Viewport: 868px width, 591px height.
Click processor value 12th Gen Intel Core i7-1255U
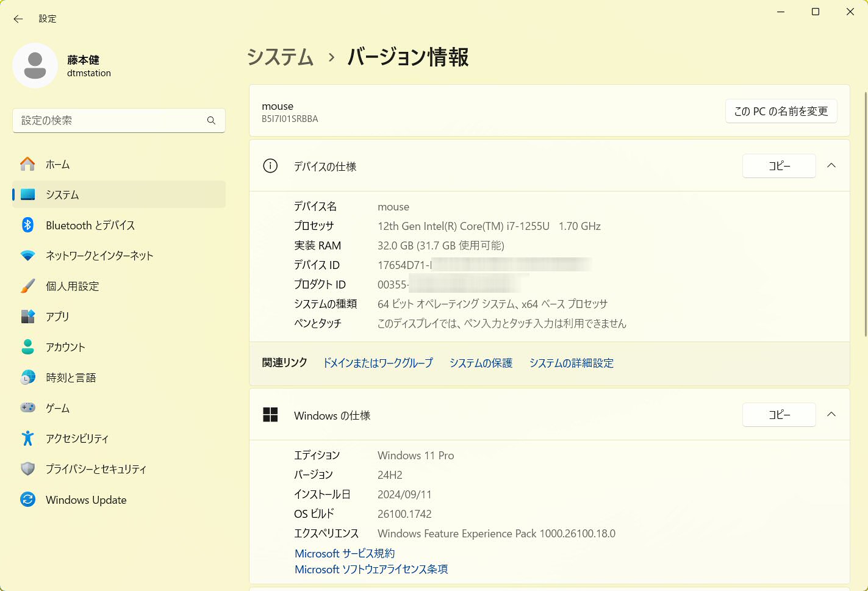(489, 226)
